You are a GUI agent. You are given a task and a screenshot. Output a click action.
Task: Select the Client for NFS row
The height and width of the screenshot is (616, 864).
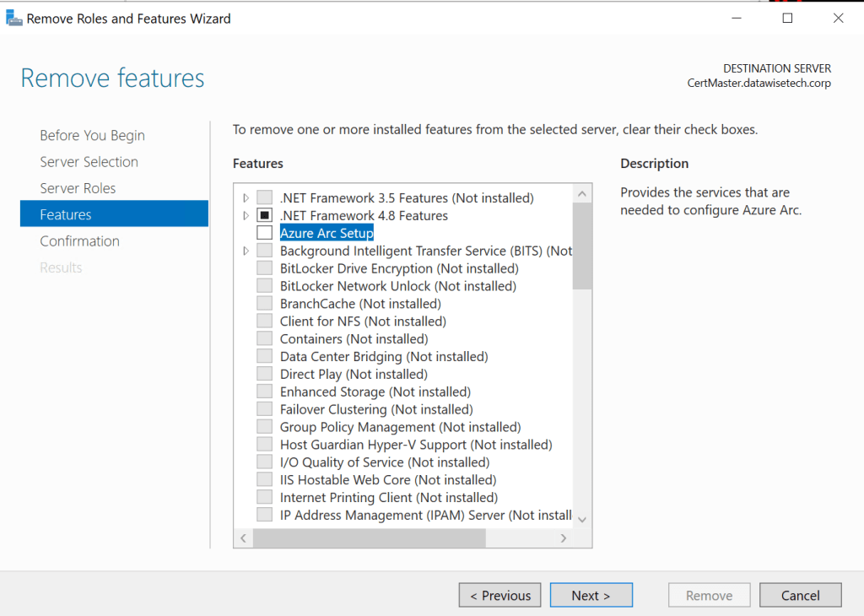click(363, 322)
